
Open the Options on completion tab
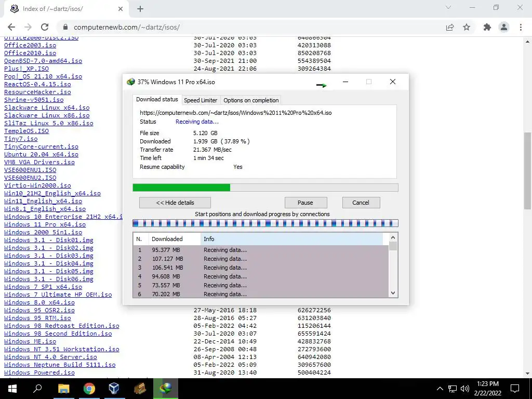click(x=251, y=100)
